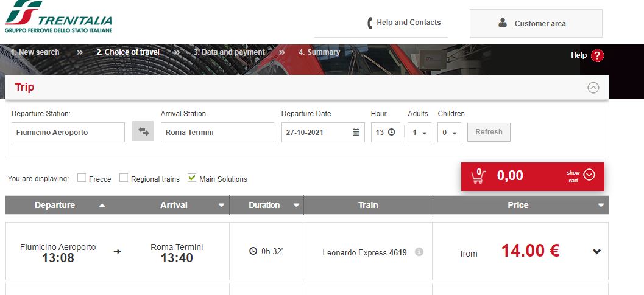The image size is (644, 295).
Task: Open Help and Contacts link
Action: pyautogui.click(x=409, y=23)
